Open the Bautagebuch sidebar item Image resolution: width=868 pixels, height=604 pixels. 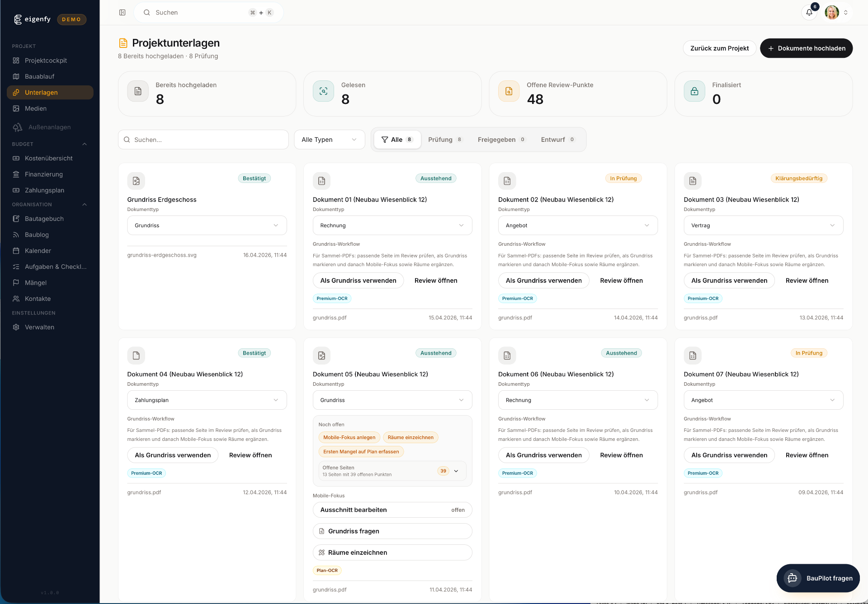[44, 219]
